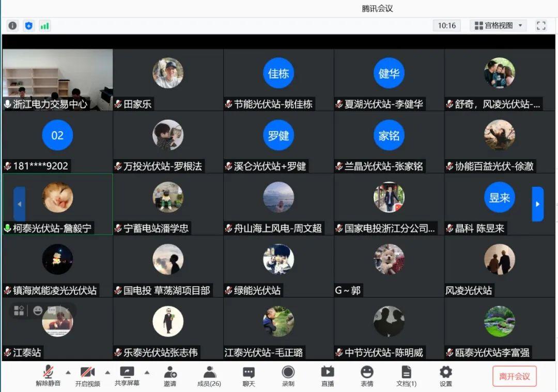Go to previous page of participants
558x392 pixels.
pos(19,204)
